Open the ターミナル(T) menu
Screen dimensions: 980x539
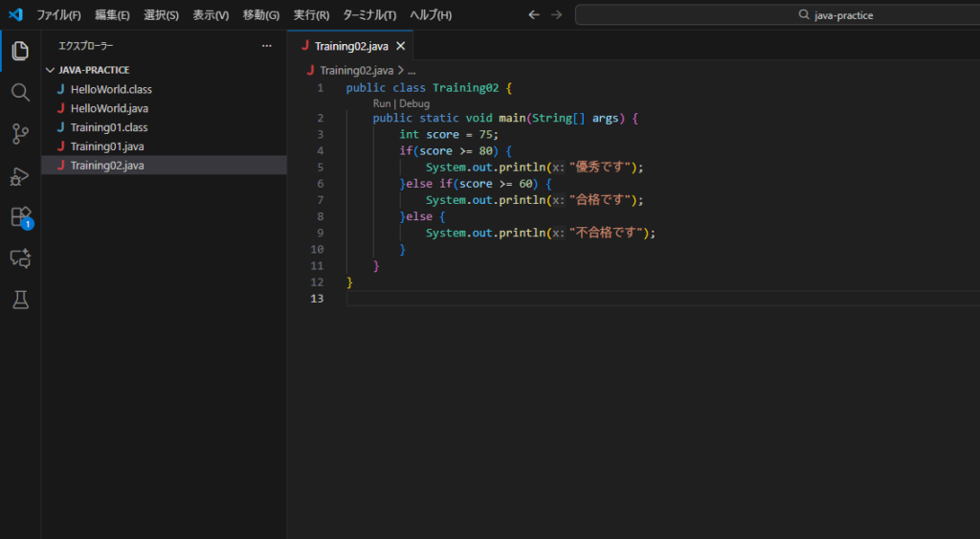click(x=369, y=15)
